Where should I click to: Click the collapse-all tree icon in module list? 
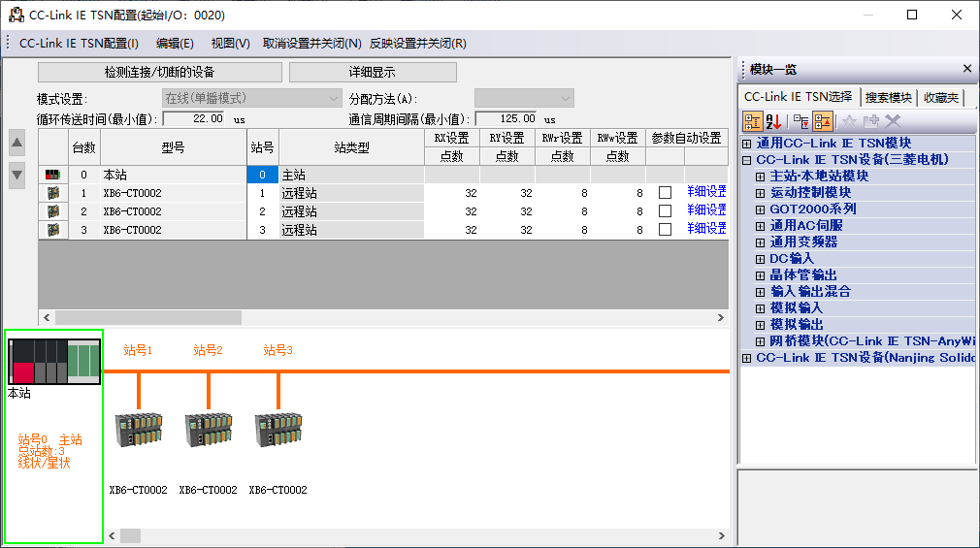point(823,121)
